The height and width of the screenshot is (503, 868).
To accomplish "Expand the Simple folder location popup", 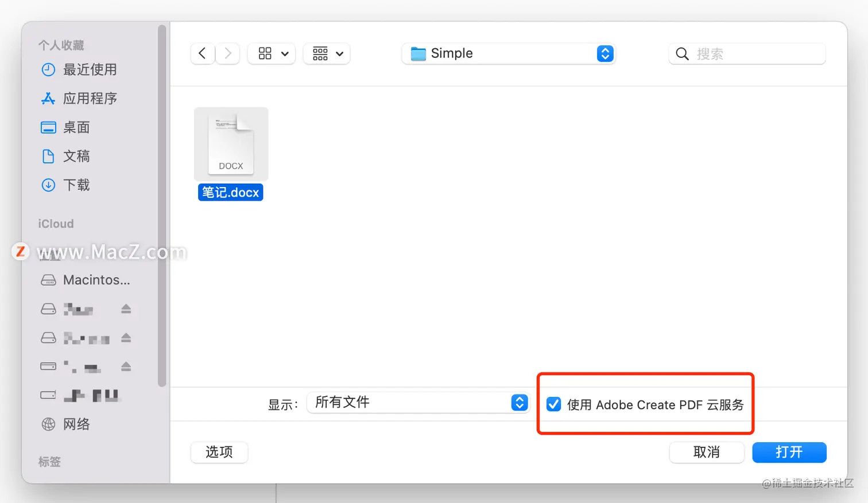I will pyautogui.click(x=509, y=53).
